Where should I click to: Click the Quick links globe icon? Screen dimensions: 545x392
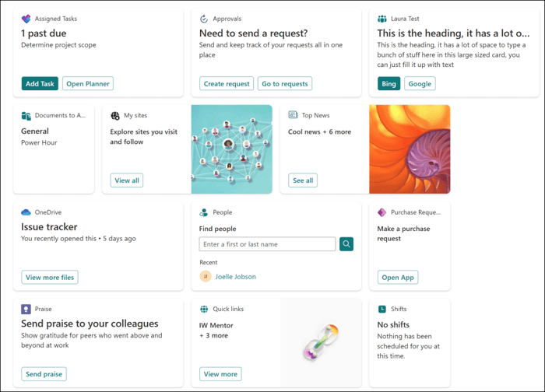(204, 309)
